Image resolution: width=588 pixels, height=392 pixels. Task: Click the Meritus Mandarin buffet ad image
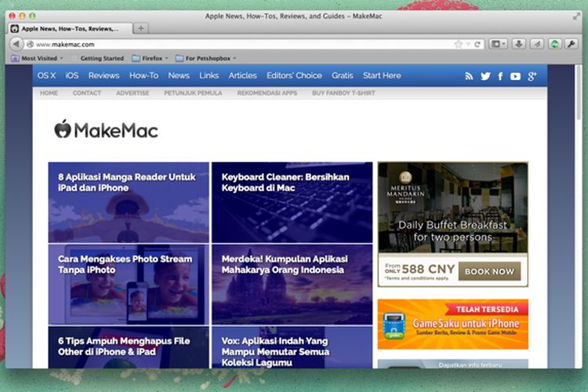coord(453,207)
